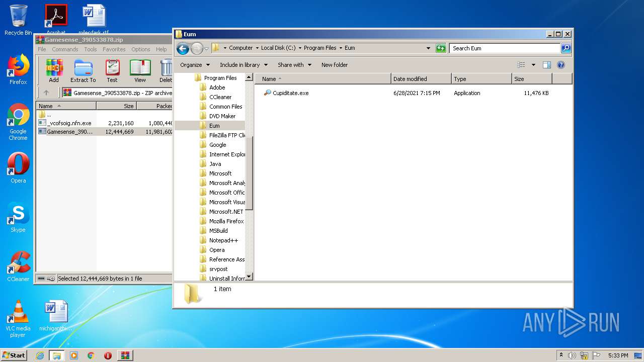Open WinRAR Favorites menu
This screenshot has height=362, width=644.
[x=114, y=49]
